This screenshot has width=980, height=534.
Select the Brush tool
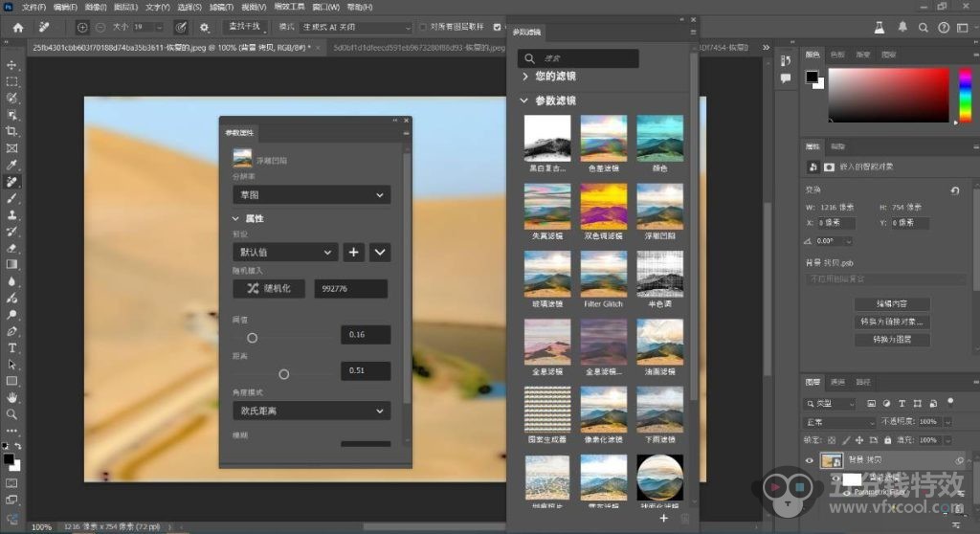pyautogui.click(x=11, y=198)
